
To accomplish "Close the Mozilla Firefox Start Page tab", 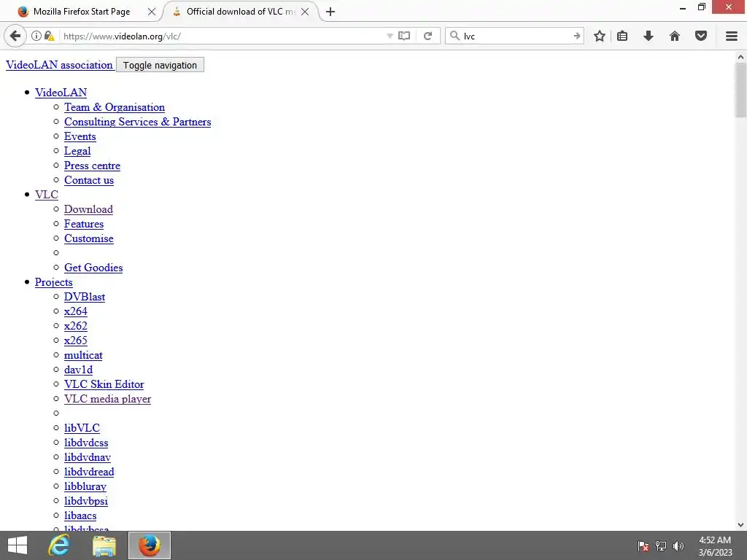I will [x=152, y=12].
